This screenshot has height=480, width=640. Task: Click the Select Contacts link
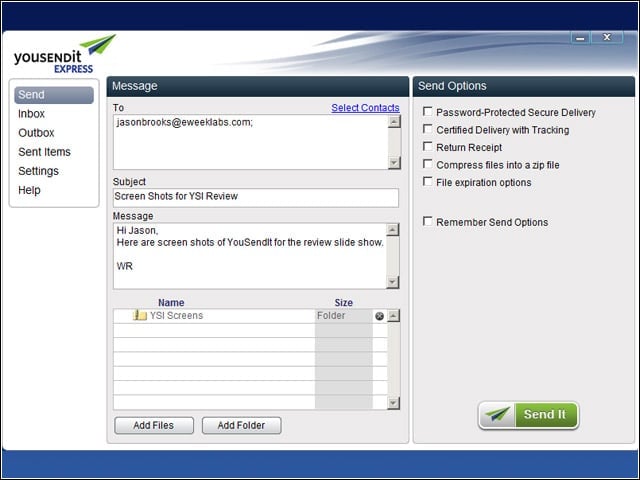point(365,108)
